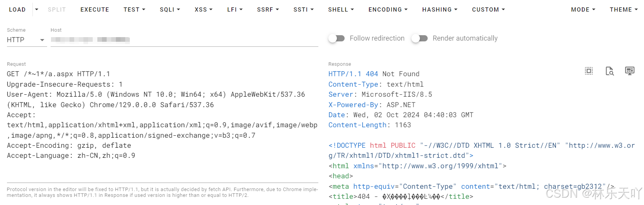This screenshot has height=205, width=644.
Task: Toggle the Render automatically switch
Action: coord(419,38)
